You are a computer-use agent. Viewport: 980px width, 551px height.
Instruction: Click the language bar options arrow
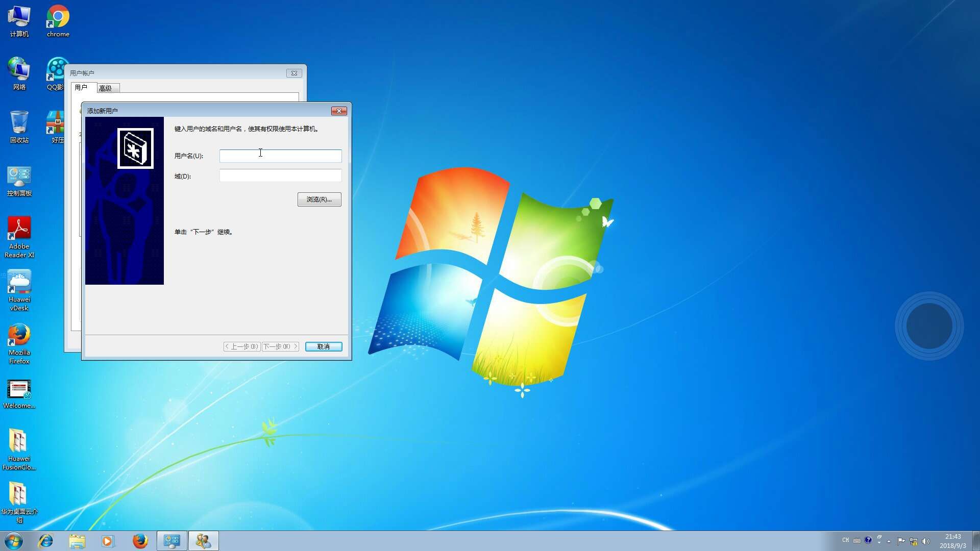coord(879,543)
